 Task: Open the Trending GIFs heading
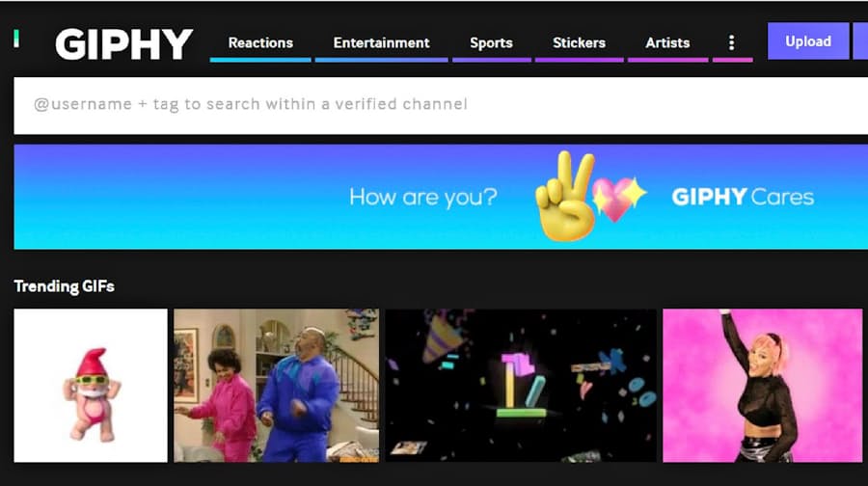coord(64,286)
